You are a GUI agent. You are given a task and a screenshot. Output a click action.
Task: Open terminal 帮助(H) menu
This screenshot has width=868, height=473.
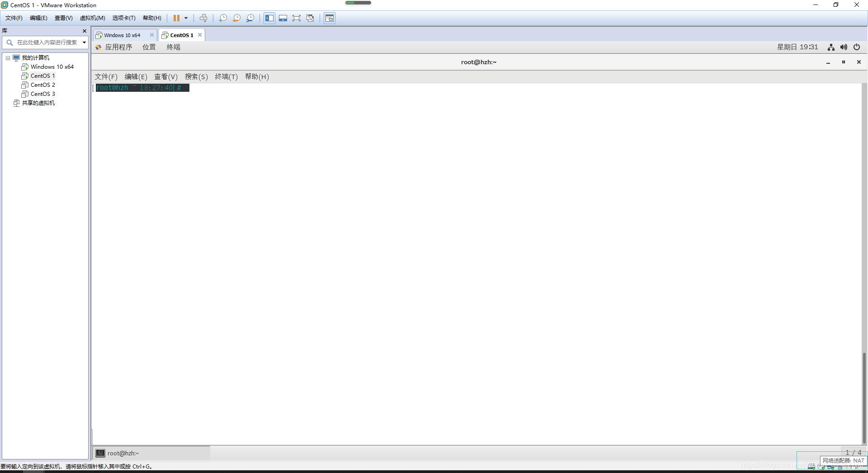click(257, 77)
